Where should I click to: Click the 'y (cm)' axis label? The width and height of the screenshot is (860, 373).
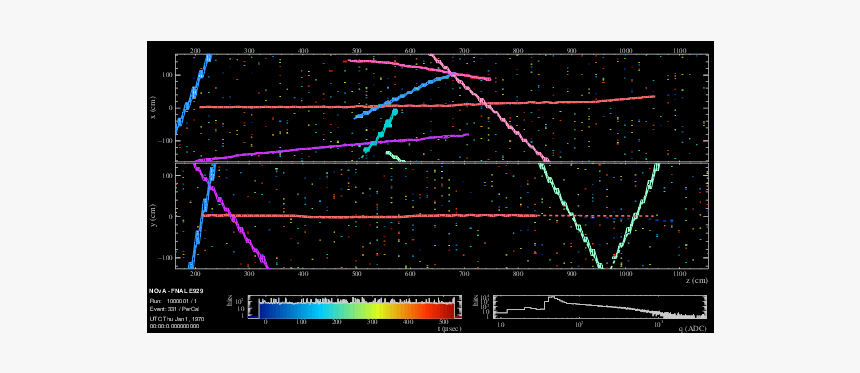tap(154, 216)
